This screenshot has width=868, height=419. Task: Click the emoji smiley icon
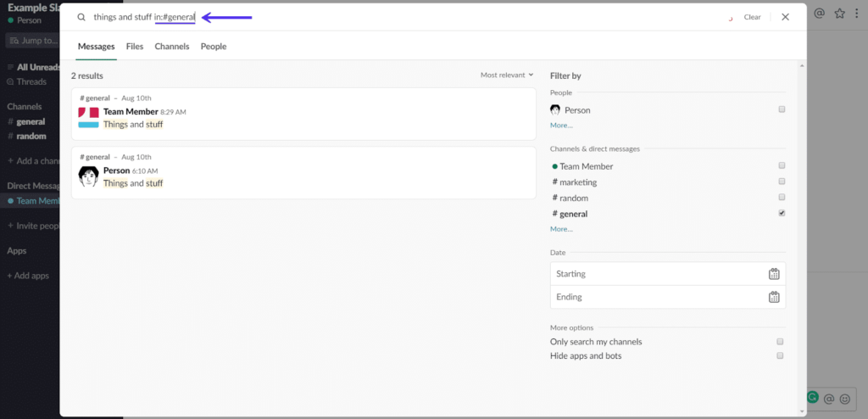pos(844,398)
